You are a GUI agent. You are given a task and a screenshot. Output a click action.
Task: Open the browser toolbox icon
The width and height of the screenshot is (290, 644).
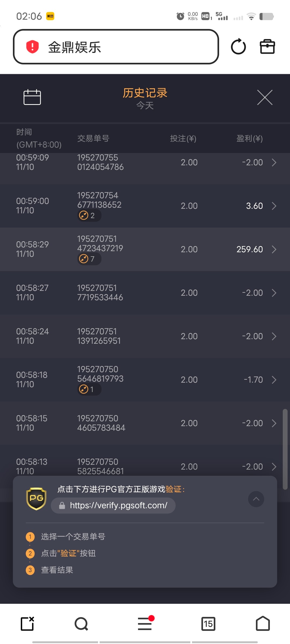(267, 47)
